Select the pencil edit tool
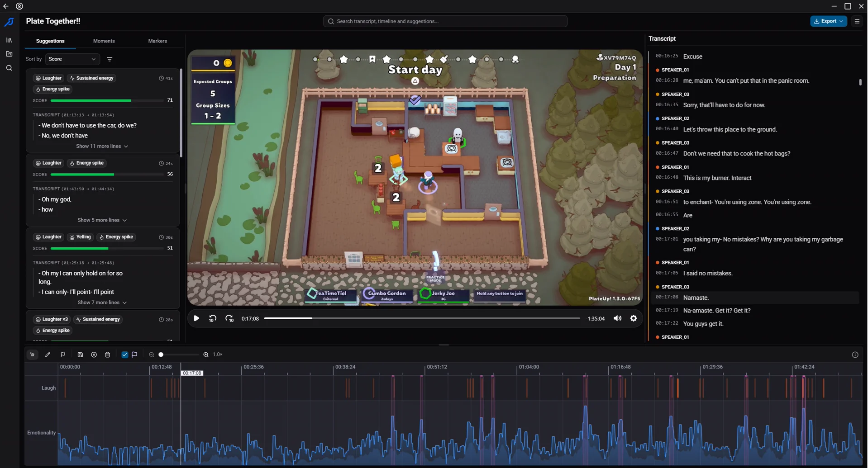This screenshot has width=868, height=468. click(x=48, y=355)
